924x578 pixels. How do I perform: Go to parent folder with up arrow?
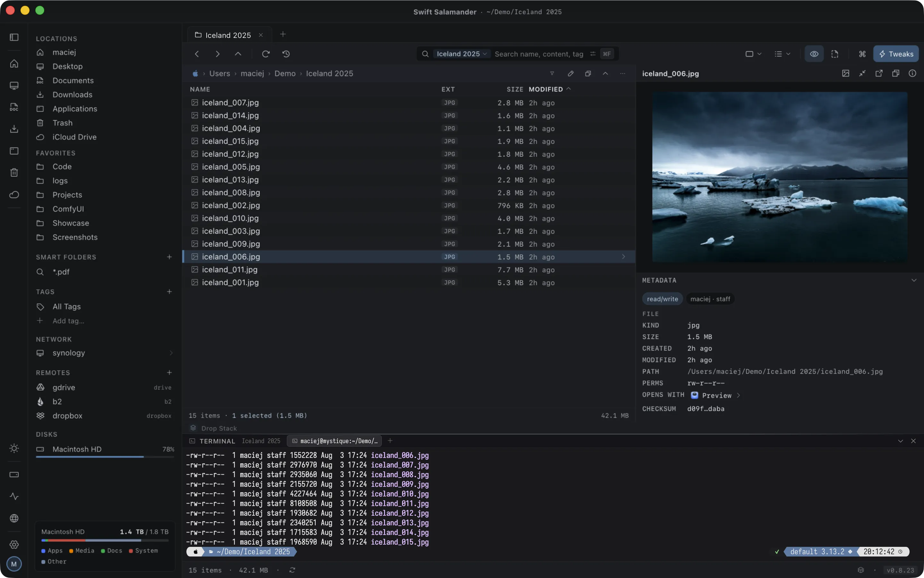coord(238,54)
